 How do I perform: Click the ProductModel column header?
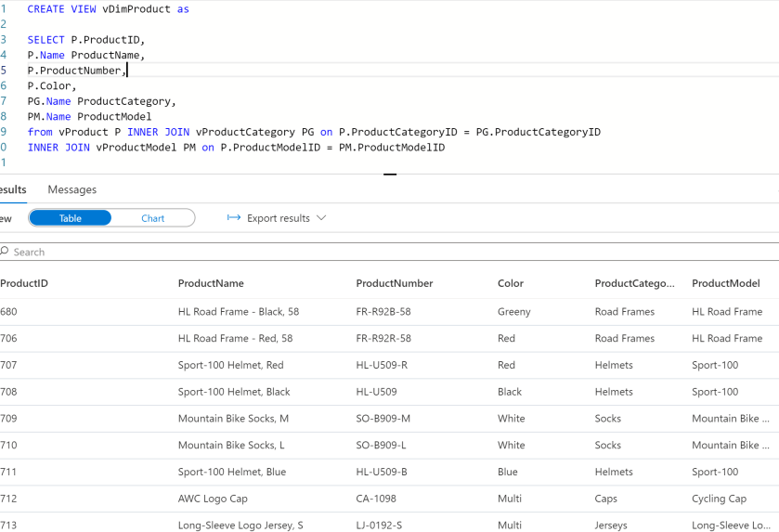726,283
